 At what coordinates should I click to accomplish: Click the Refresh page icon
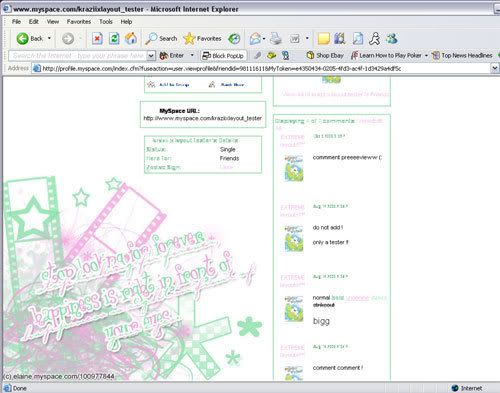[x=114, y=39]
